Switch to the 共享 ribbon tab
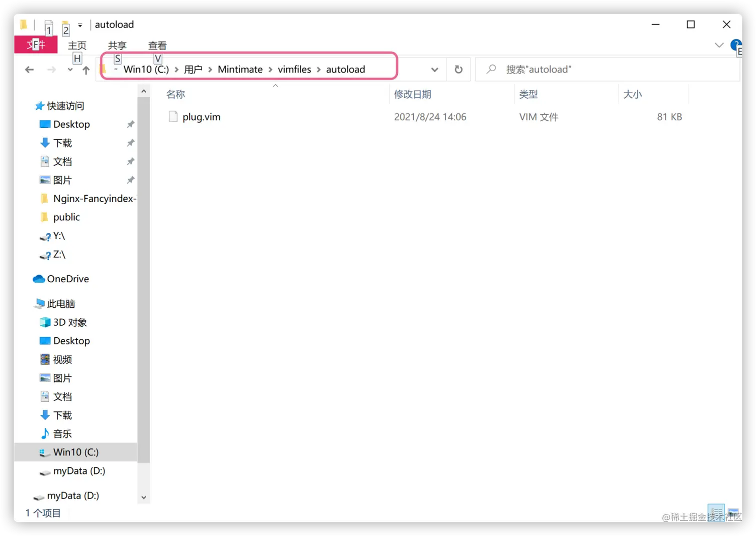The width and height of the screenshot is (756, 536). pyautogui.click(x=117, y=45)
